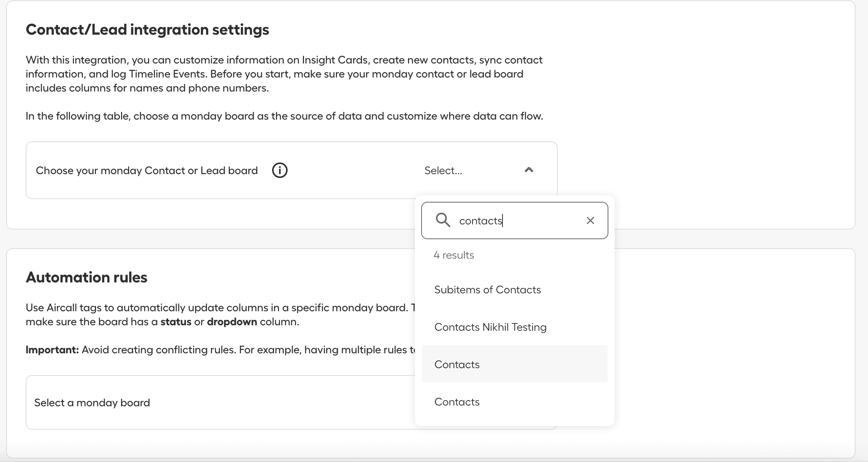868x462 pixels.
Task: Click the bold word 'status' in description
Action: click(x=176, y=322)
